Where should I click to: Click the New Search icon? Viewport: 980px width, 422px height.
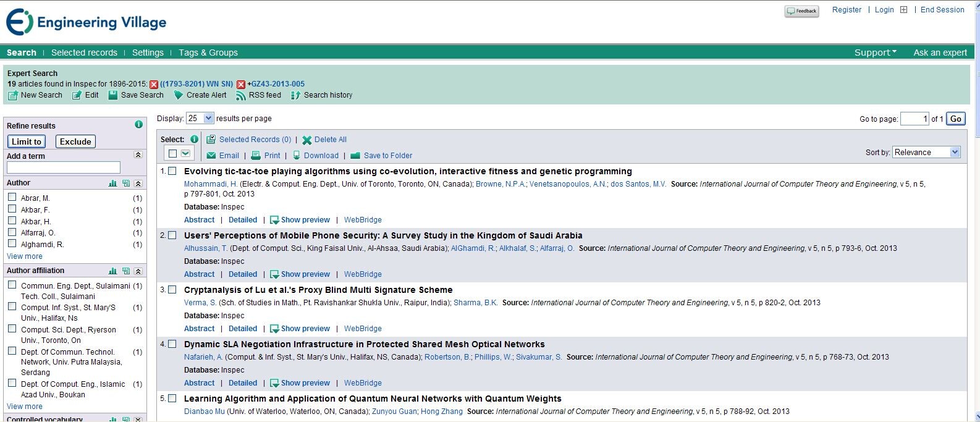coord(12,95)
